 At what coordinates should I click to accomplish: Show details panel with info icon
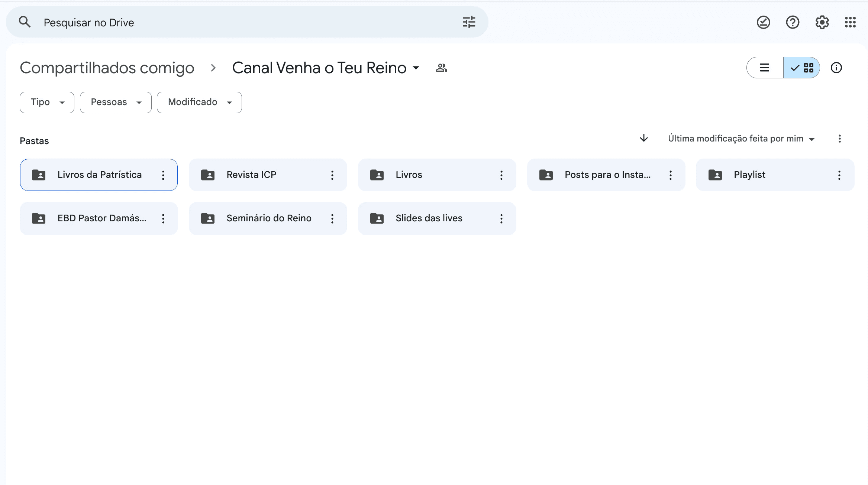click(x=836, y=68)
